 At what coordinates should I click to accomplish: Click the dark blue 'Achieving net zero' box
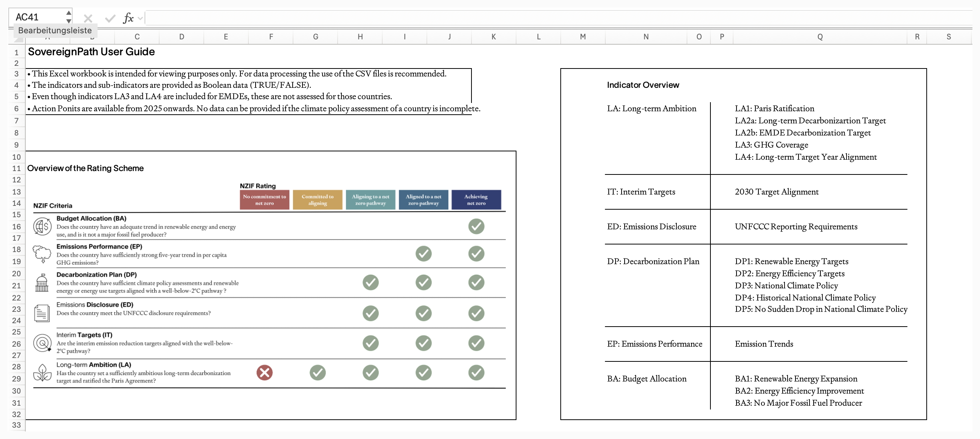476,200
